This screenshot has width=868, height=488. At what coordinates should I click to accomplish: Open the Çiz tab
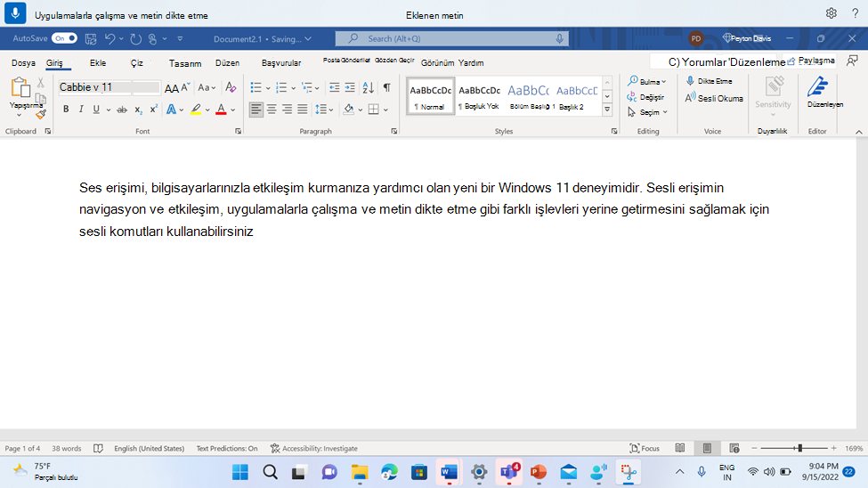[x=137, y=63]
